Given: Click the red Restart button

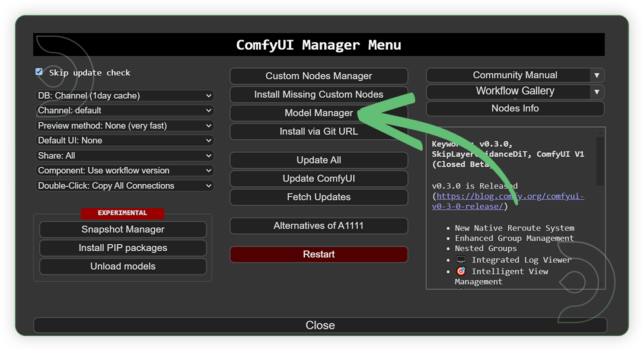Looking at the screenshot, I should click(x=318, y=254).
